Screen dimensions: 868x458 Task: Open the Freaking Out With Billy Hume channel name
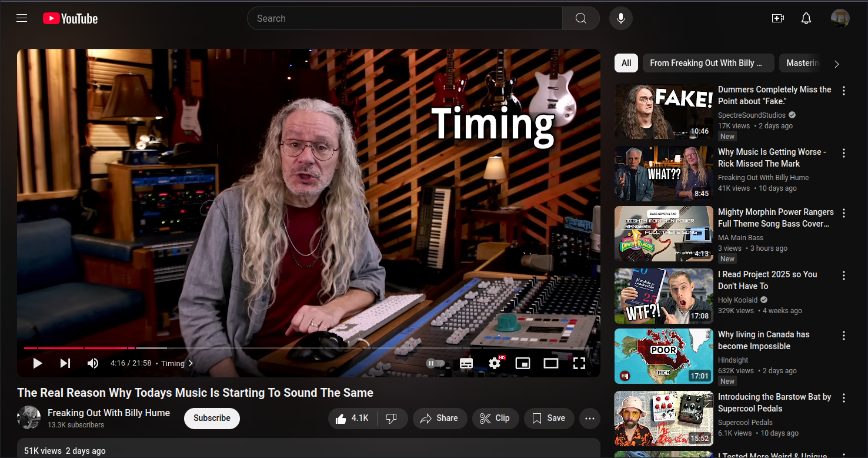[109, 413]
